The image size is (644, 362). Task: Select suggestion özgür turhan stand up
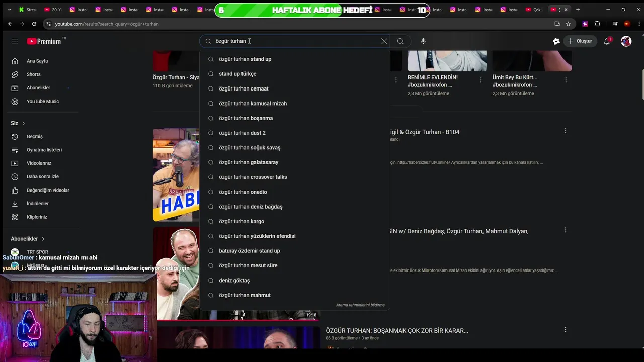pyautogui.click(x=294, y=59)
